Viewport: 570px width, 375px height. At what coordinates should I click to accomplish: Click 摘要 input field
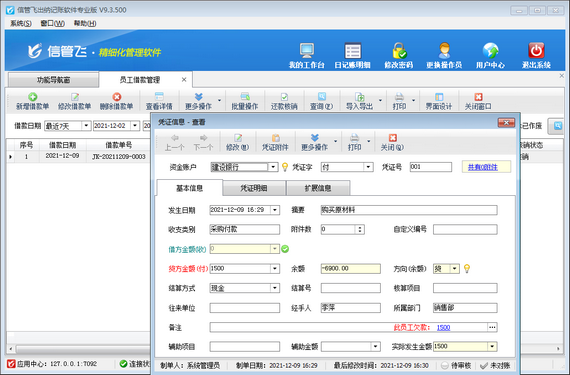(x=409, y=210)
